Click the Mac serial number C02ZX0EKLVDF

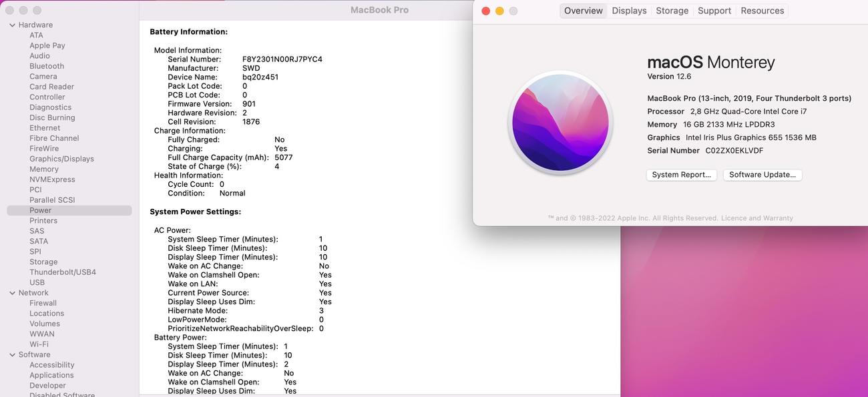pos(734,151)
